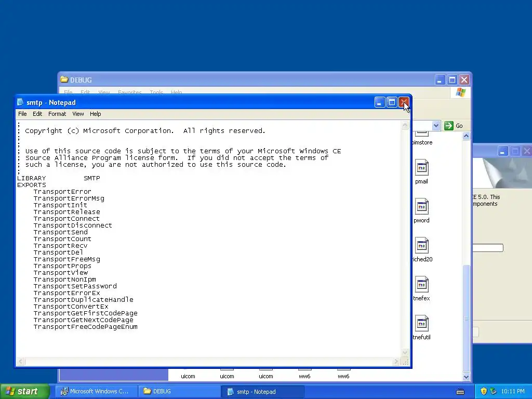Click the keyboard icon in system tray
Viewport: 532px width, 399px height.
tap(460, 392)
